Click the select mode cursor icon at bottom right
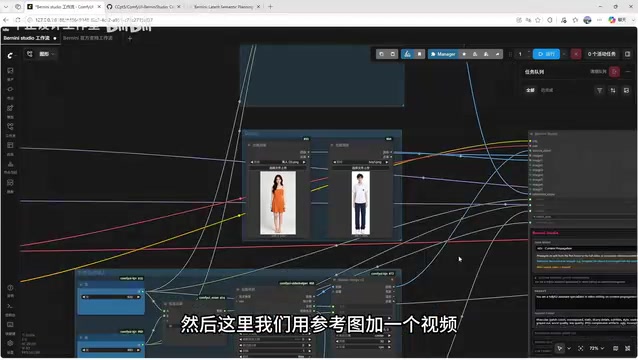The height and width of the screenshot is (360, 638). [560, 349]
